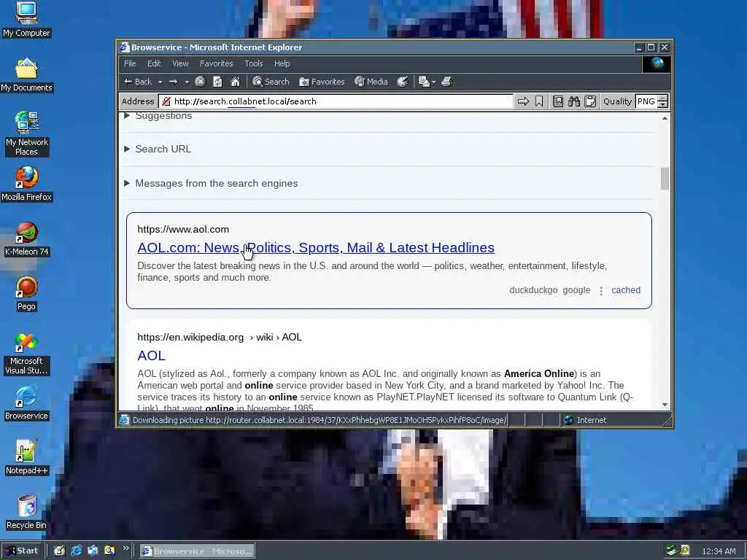The width and height of the screenshot is (747, 560).
Task: Click the page icon in the address bar
Action: [x=166, y=101]
